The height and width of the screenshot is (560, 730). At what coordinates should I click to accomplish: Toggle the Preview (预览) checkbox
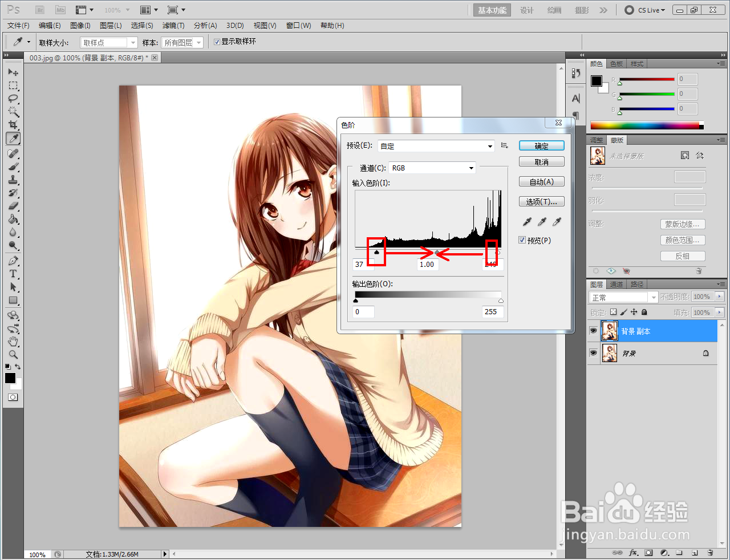tap(522, 240)
